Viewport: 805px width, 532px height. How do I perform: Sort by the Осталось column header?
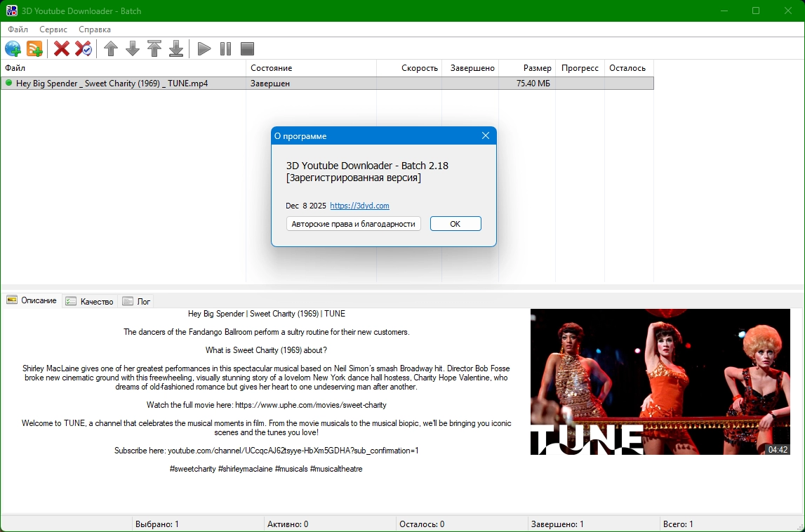coord(629,68)
